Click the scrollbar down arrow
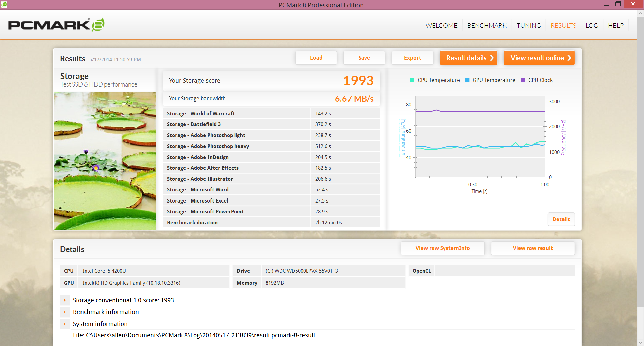Screen dimensions: 644x346 click(640, 342)
